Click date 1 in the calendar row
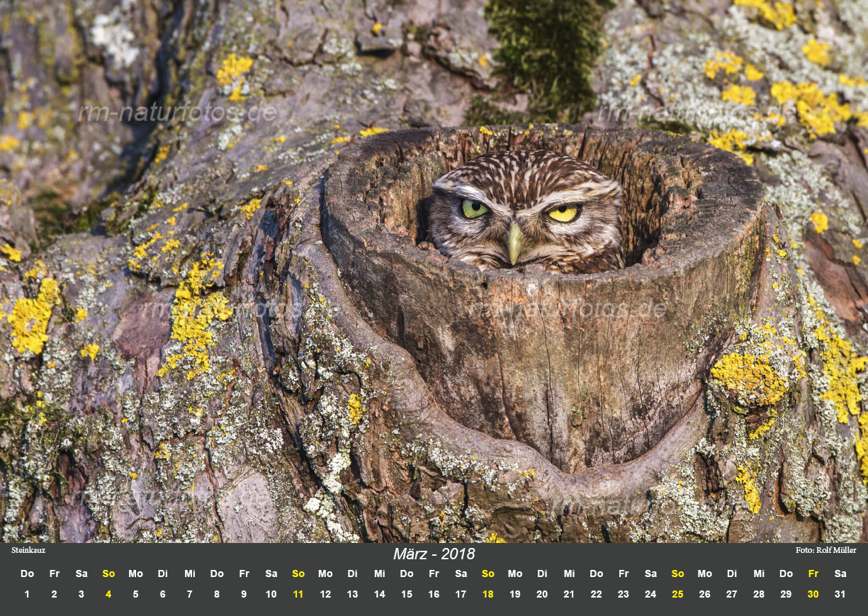 pyautogui.click(x=27, y=595)
